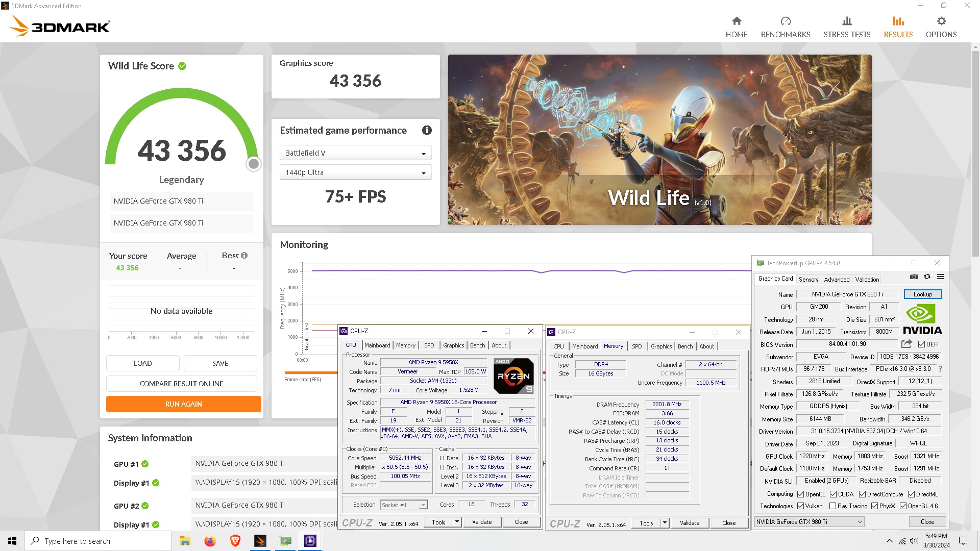Open the GPU selector dropdown in GPU-Z
This screenshot has width=980, height=551.
(809, 522)
